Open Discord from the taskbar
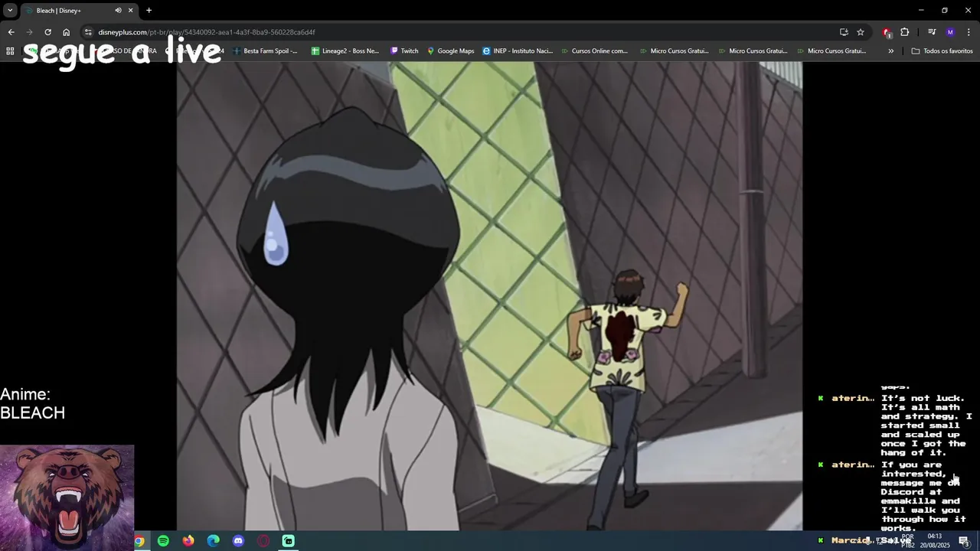This screenshot has height=551, width=980. tap(238, 541)
